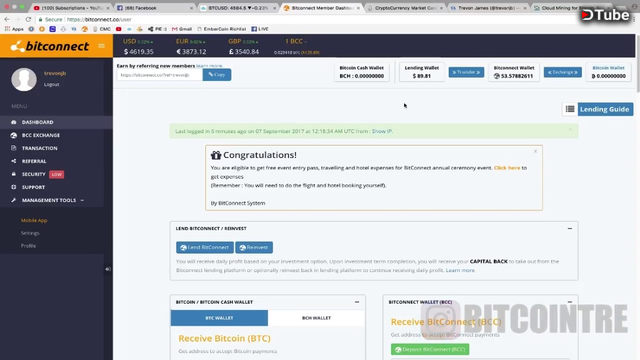The width and height of the screenshot is (640, 360).
Task: Open the PIE bookmark
Action: click(x=158, y=29)
